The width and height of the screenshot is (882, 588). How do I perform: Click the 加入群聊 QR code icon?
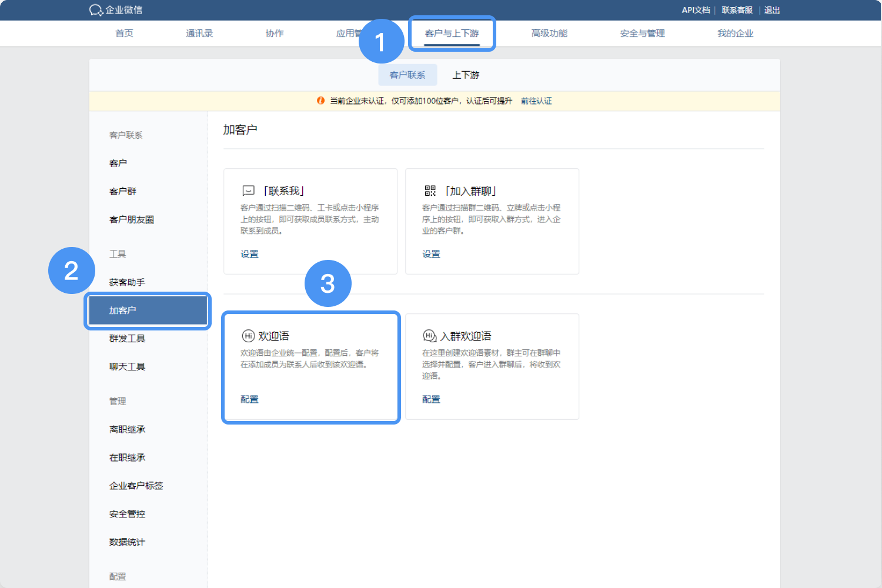coord(430,191)
